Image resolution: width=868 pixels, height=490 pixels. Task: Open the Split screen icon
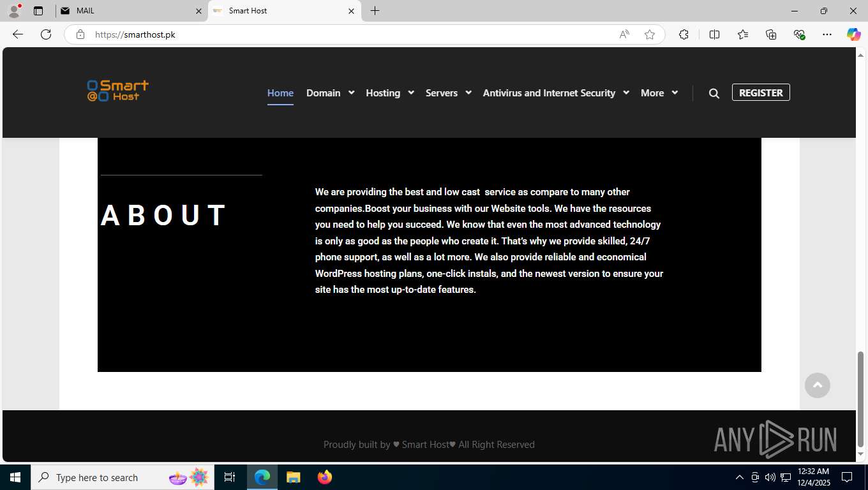[714, 34]
